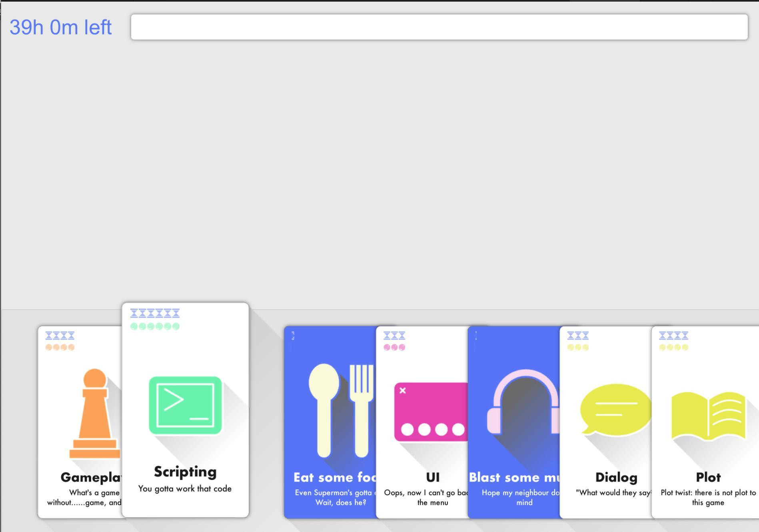Image resolution: width=759 pixels, height=532 pixels.
Task: Click the four hourglasses on Plot card
Action: [x=673, y=335]
